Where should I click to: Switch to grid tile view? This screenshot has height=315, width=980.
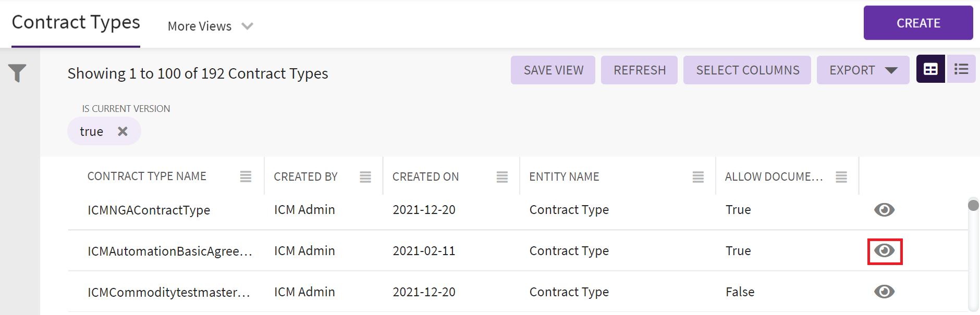coord(930,69)
